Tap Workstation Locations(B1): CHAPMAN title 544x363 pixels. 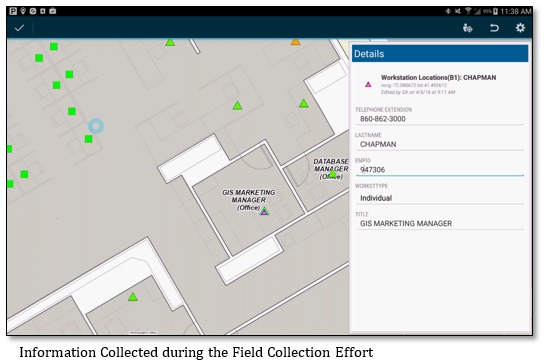click(x=438, y=77)
